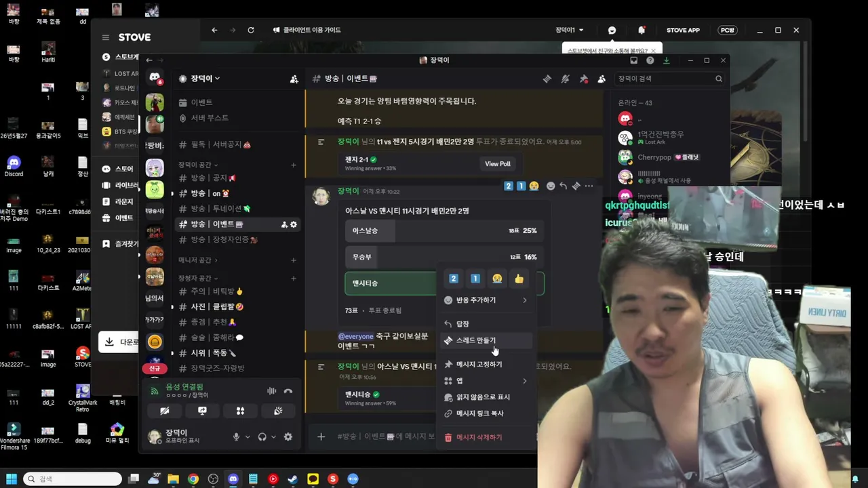868x488 pixels.
Task: Click the green Discord download update icon
Action: point(667,60)
